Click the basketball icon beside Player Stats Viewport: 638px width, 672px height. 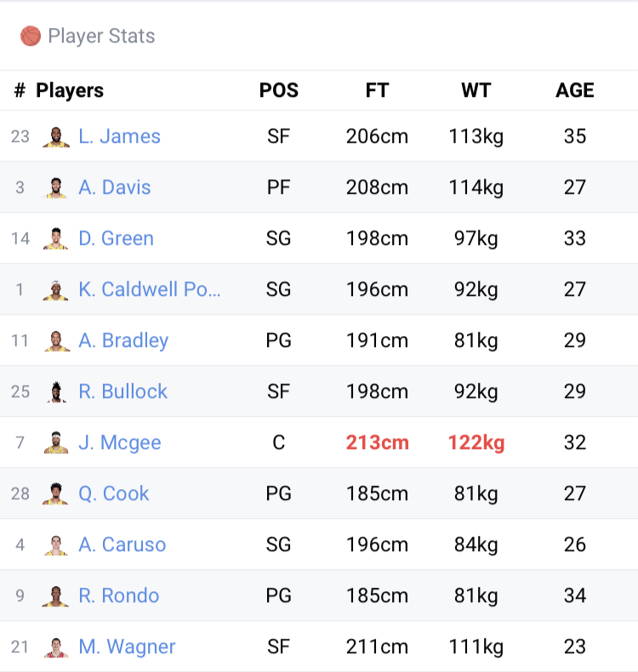pos(31,36)
